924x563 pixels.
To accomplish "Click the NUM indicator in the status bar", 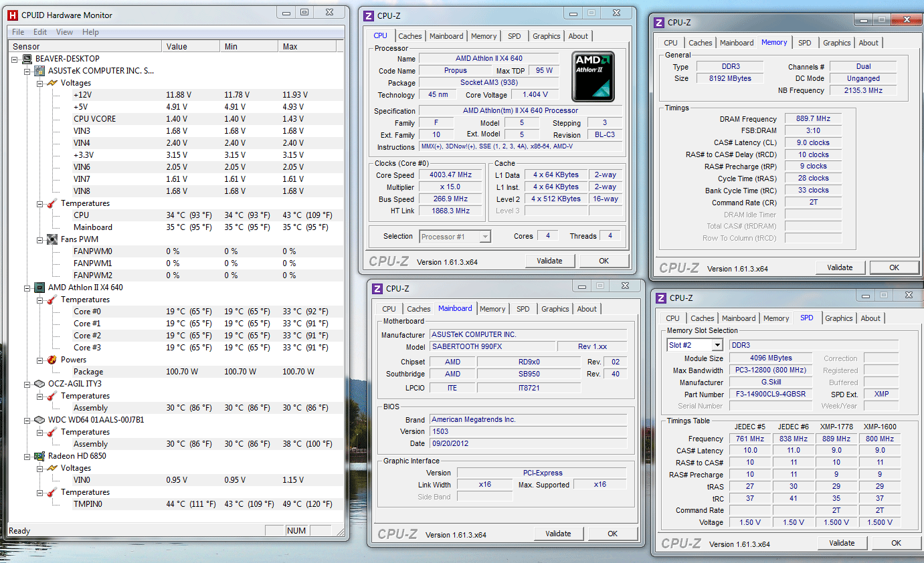I will click(x=296, y=531).
